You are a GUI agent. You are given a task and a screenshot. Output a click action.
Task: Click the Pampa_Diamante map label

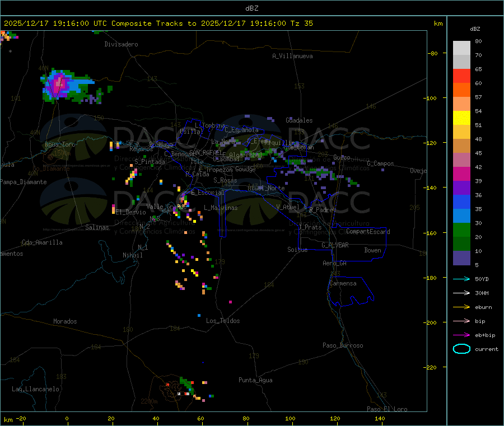(x=24, y=182)
